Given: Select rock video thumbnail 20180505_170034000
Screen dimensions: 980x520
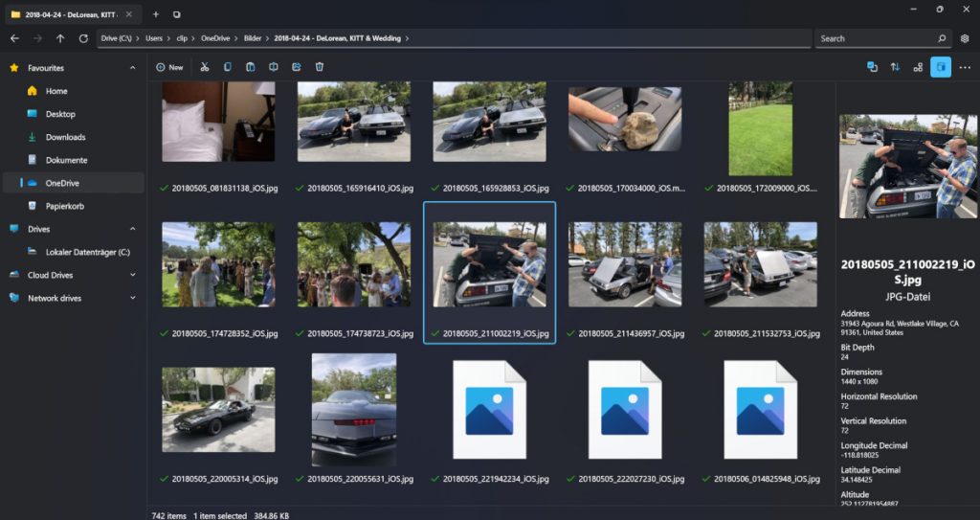Looking at the screenshot, I should pyautogui.click(x=625, y=119).
